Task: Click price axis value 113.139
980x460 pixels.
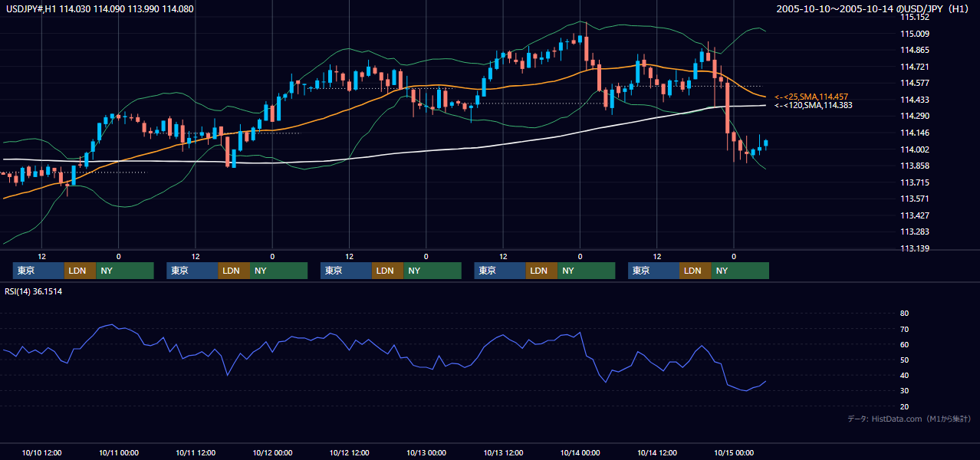Action: tap(914, 248)
